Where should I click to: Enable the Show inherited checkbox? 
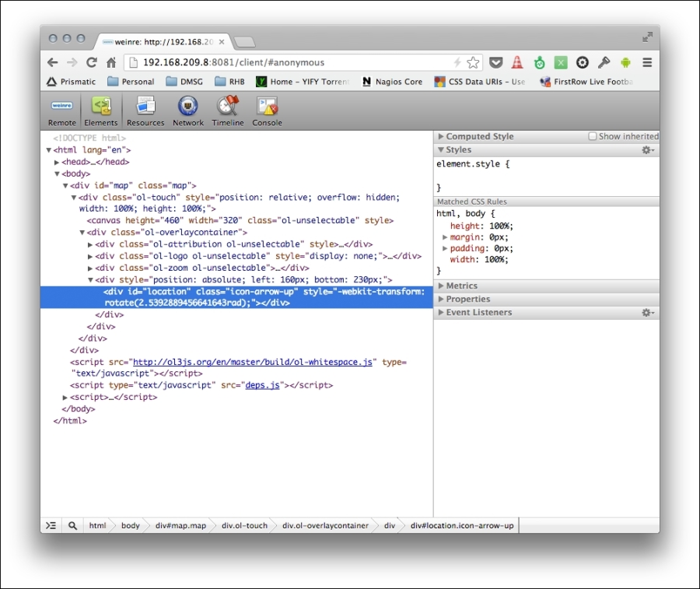(x=593, y=136)
